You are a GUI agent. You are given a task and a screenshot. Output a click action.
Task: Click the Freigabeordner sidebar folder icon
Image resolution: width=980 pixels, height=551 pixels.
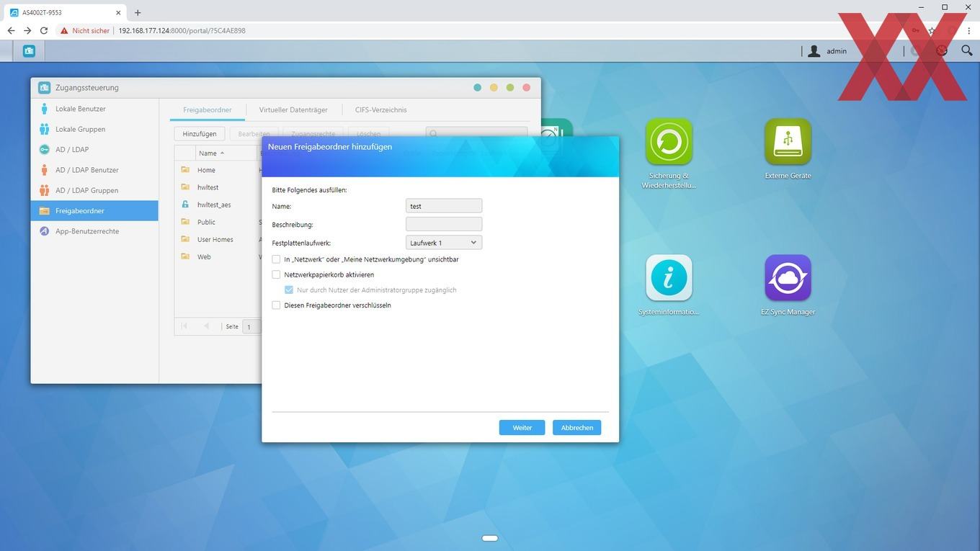[44, 211]
